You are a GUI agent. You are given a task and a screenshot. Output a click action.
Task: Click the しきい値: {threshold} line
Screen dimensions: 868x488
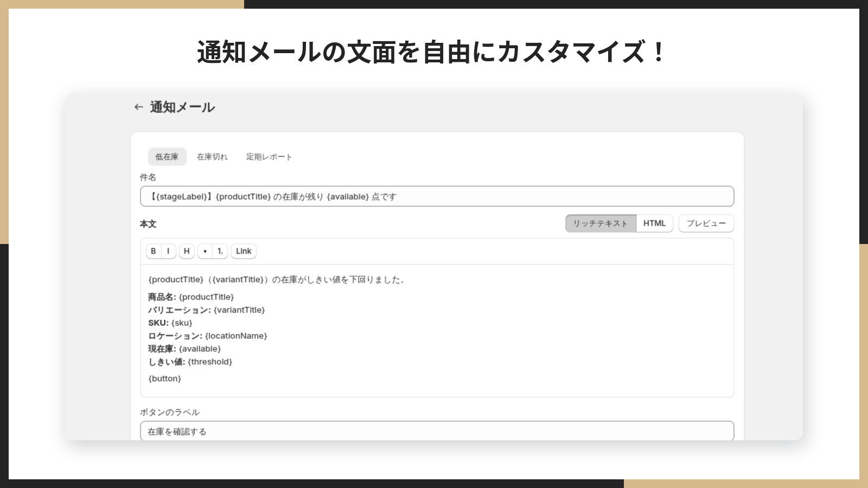click(x=190, y=362)
